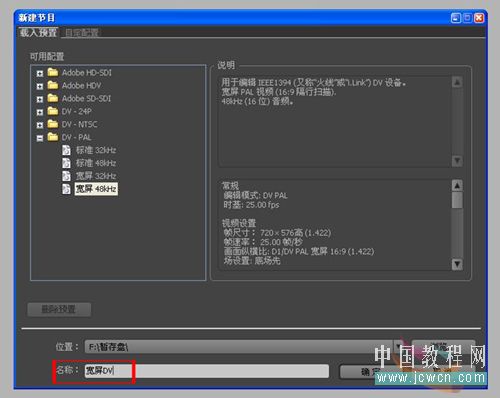Click preset icon beside 标准 32kHz
The image size is (500, 398).
click(x=66, y=150)
